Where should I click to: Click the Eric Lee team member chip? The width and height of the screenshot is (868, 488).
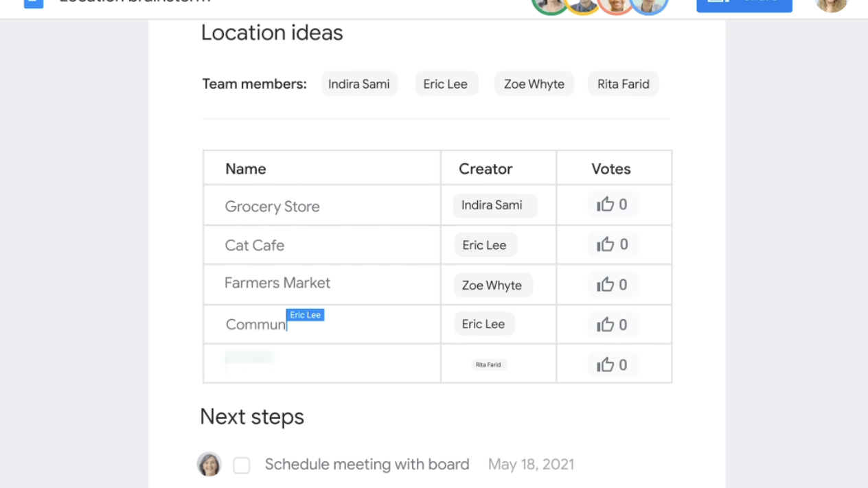click(x=446, y=84)
